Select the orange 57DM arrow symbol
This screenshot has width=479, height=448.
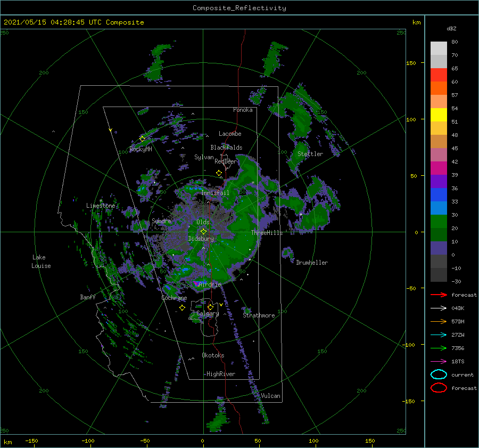(439, 321)
